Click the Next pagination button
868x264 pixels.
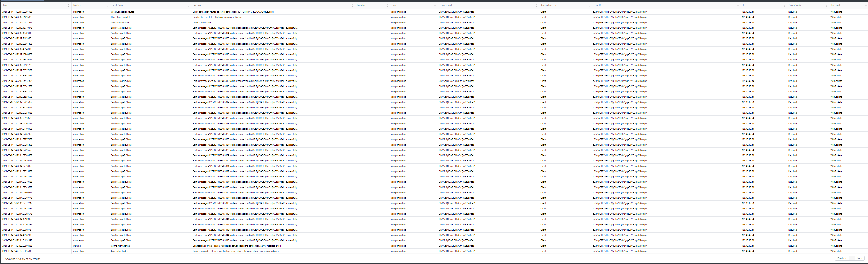coord(860,258)
